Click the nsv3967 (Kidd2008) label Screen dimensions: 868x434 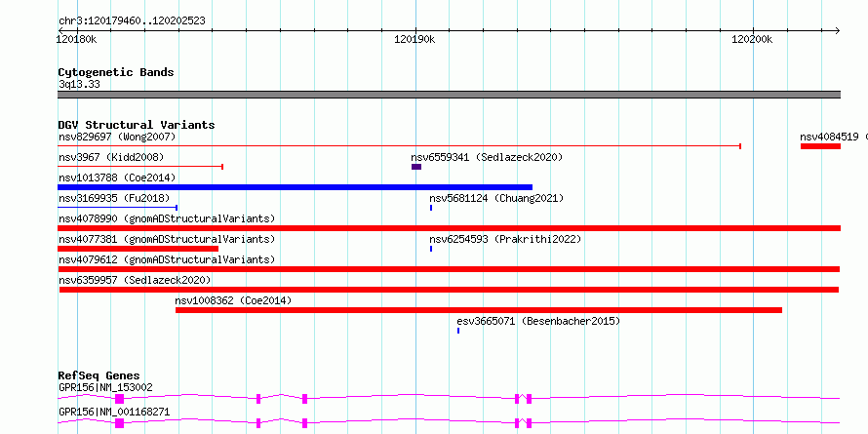point(111,157)
